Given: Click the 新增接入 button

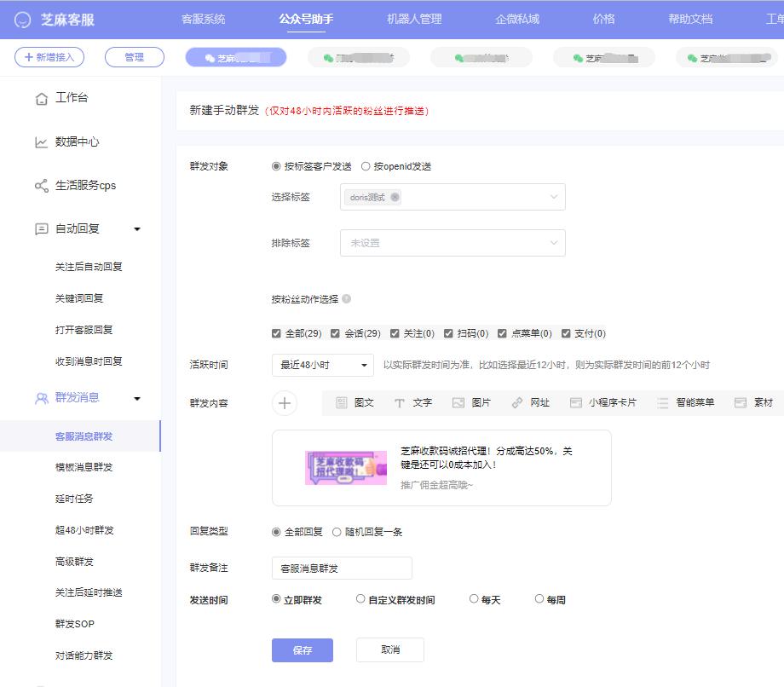Looking at the screenshot, I should pos(49,57).
